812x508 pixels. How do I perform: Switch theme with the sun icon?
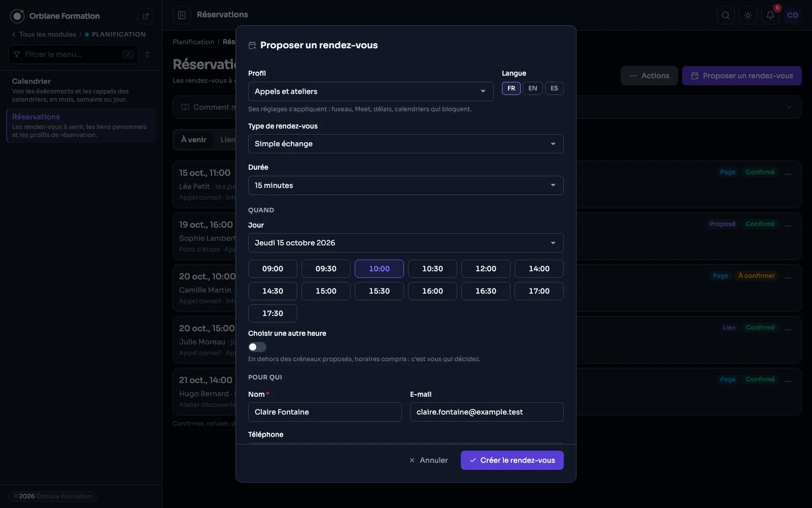pyautogui.click(x=748, y=15)
